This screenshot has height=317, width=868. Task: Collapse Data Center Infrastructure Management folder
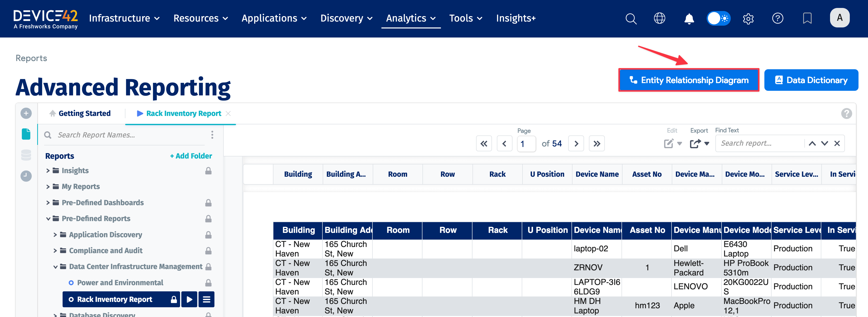tap(55, 267)
